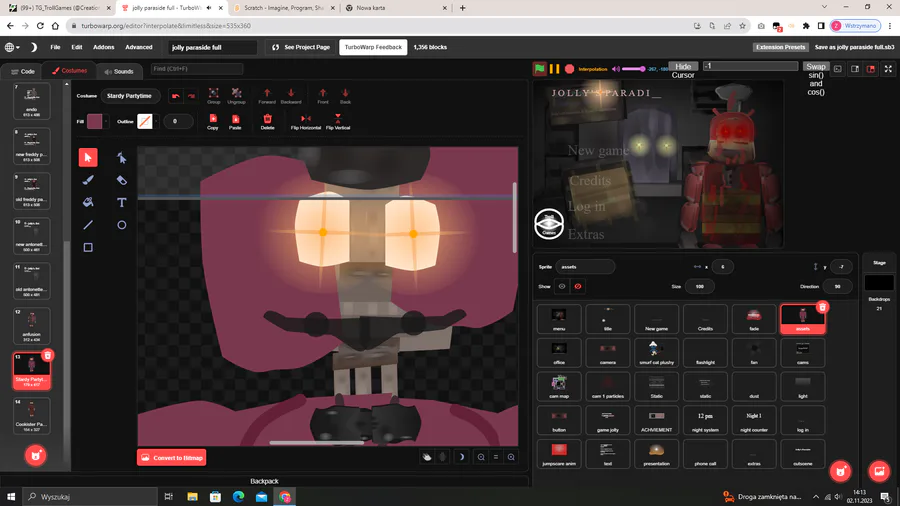Switch to the Sounds tab
The height and width of the screenshot is (506, 900).
click(119, 71)
